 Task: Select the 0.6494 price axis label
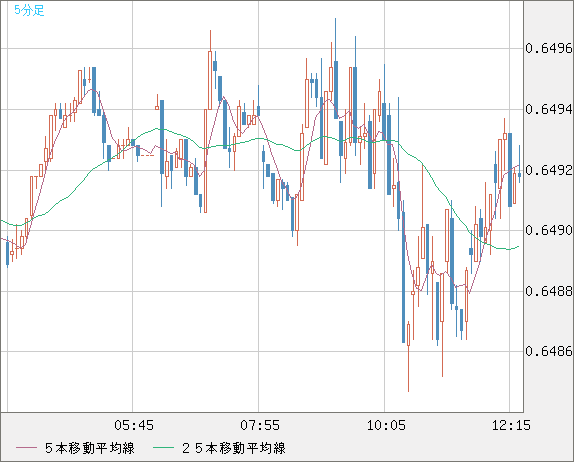click(548, 109)
